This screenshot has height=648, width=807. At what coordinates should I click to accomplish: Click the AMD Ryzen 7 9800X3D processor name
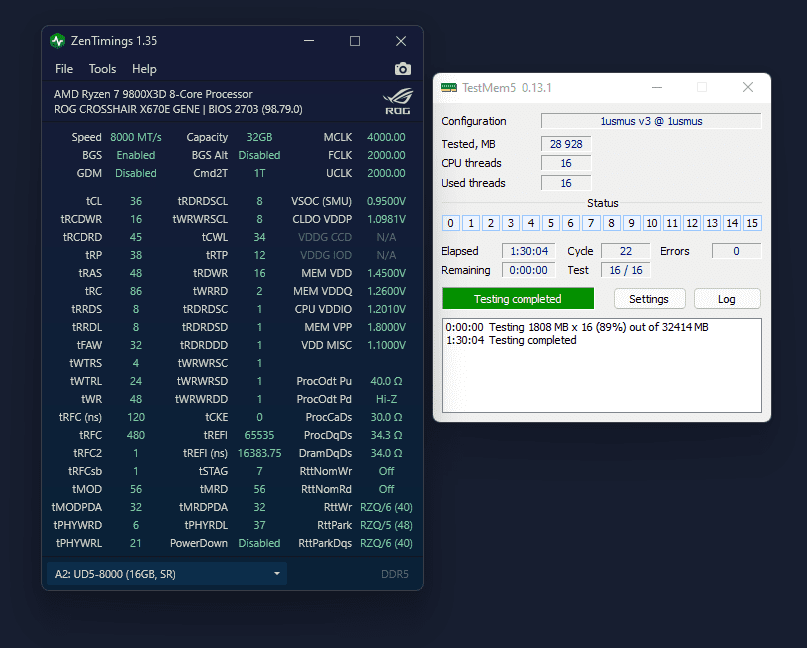pyautogui.click(x=153, y=94)
